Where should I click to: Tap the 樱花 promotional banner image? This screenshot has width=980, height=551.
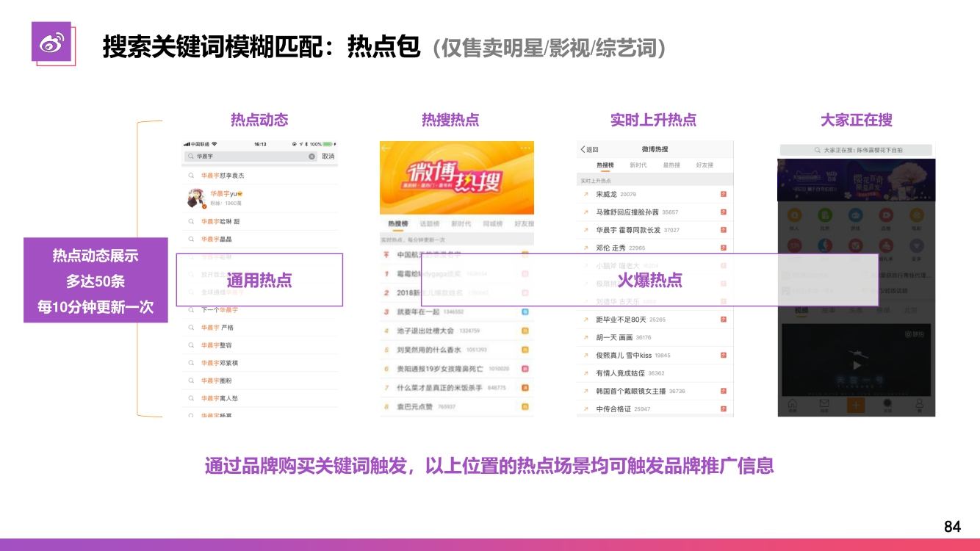point(857,180)
